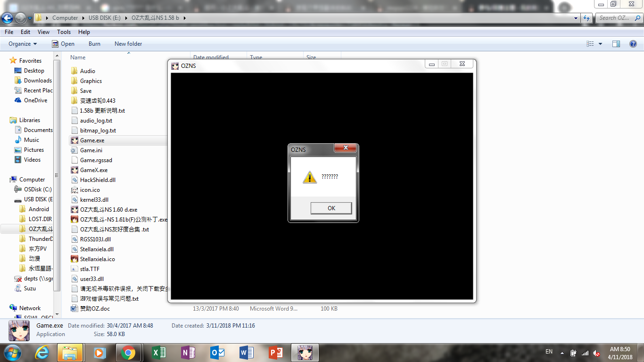Sort files by the Name column header

pos(78,58)
